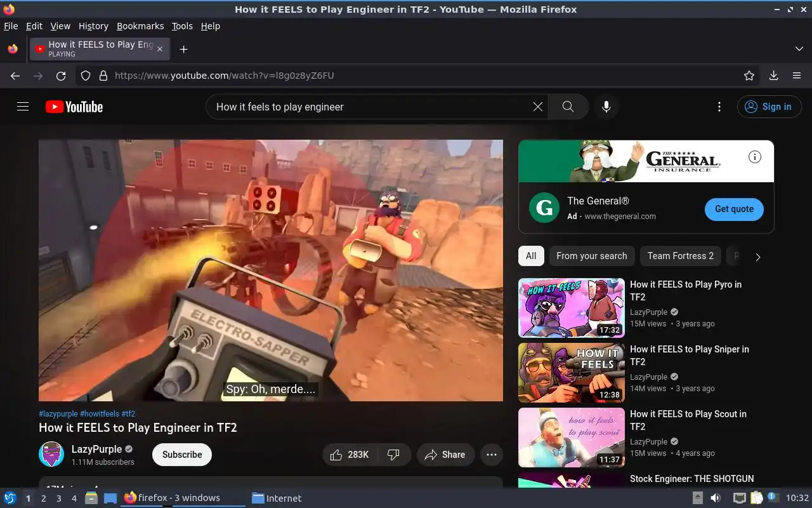This screenshot has width=812, height=508.
Task: Close the YouTube tab
Action: click(160, 49)
